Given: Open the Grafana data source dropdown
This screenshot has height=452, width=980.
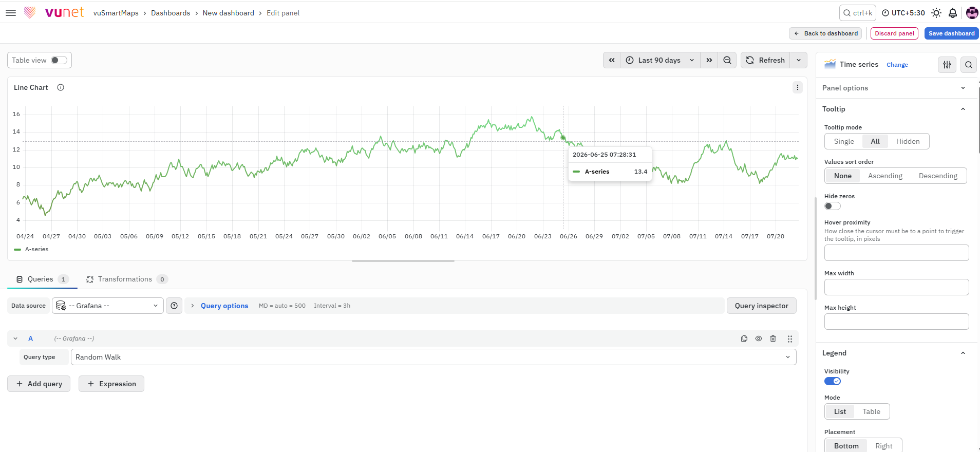Looking at the screenshot, I should click(x=108, y=306).
